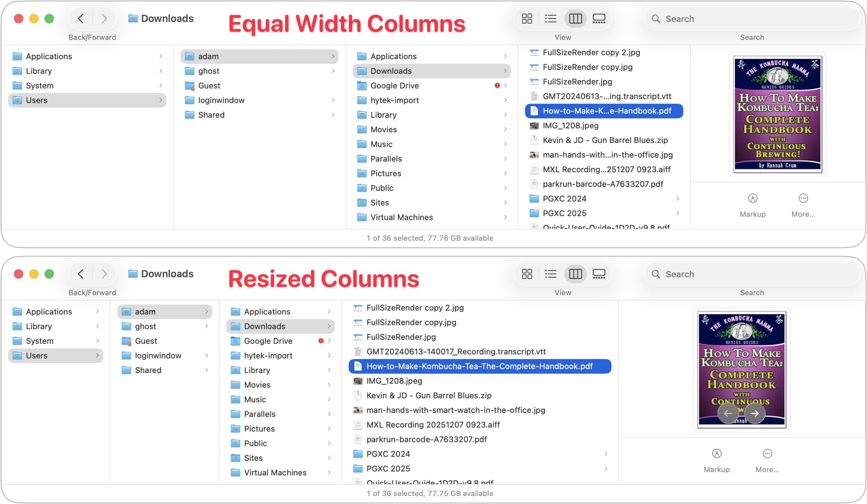867x504 pixels.
Task: Open the More actions icon in preview pane
Action: pyautogui.click(x=803, y=198)
